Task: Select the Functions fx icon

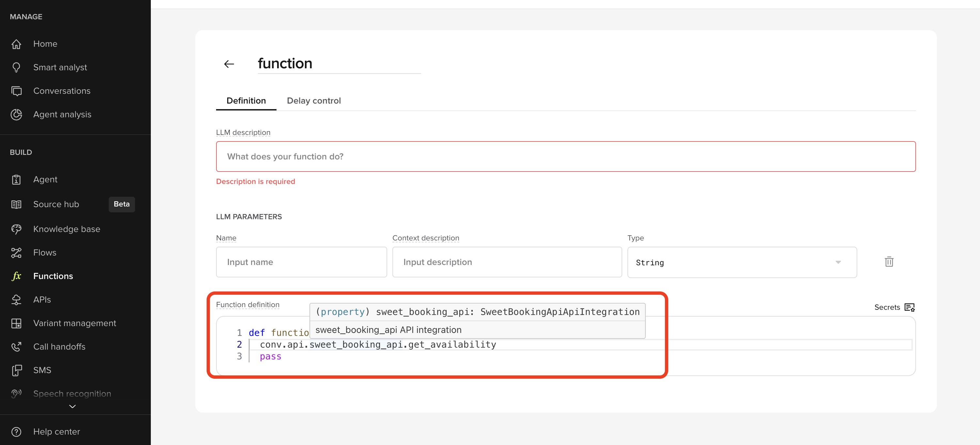Action: tap(16, 276)
